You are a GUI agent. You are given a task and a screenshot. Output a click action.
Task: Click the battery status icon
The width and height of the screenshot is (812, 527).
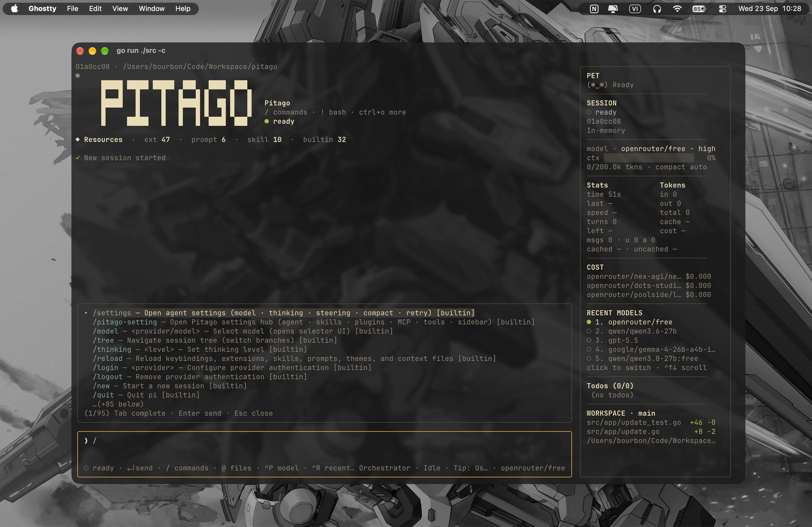pyautogui.click(x=698, y=9)
